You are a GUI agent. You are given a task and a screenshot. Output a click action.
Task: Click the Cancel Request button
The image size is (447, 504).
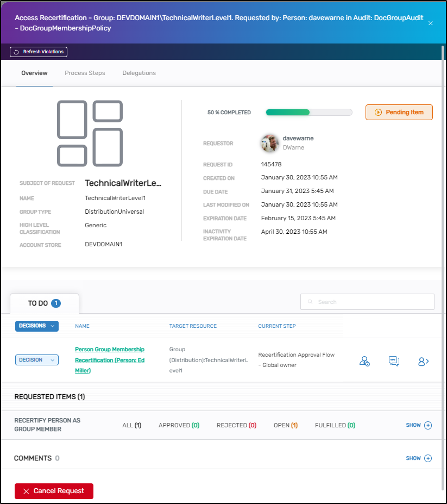[x=54, y=491]
